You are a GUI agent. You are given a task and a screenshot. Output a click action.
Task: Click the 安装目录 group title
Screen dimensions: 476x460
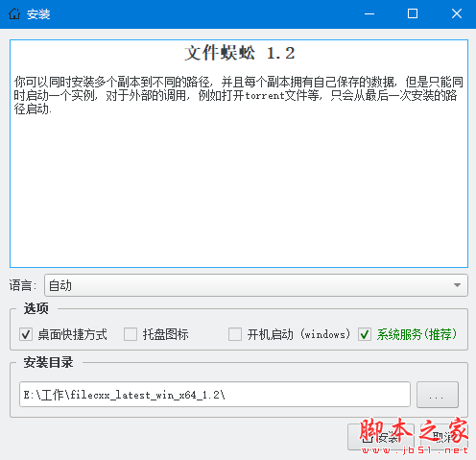(x=48, y=362)
